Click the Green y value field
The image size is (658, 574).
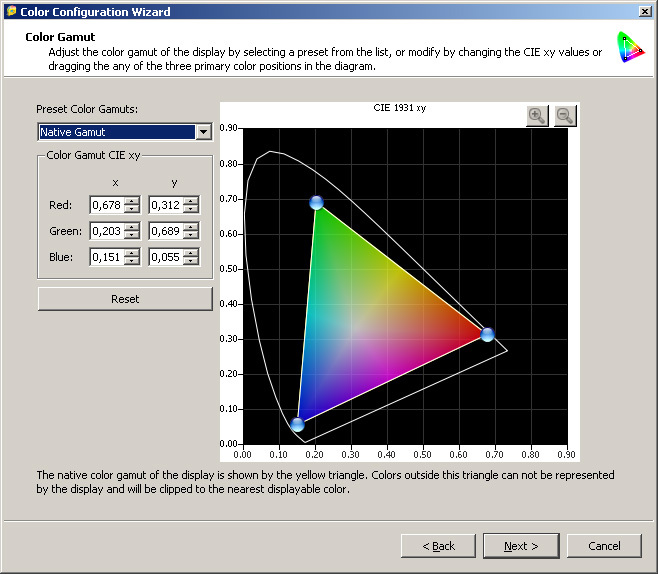166,231
